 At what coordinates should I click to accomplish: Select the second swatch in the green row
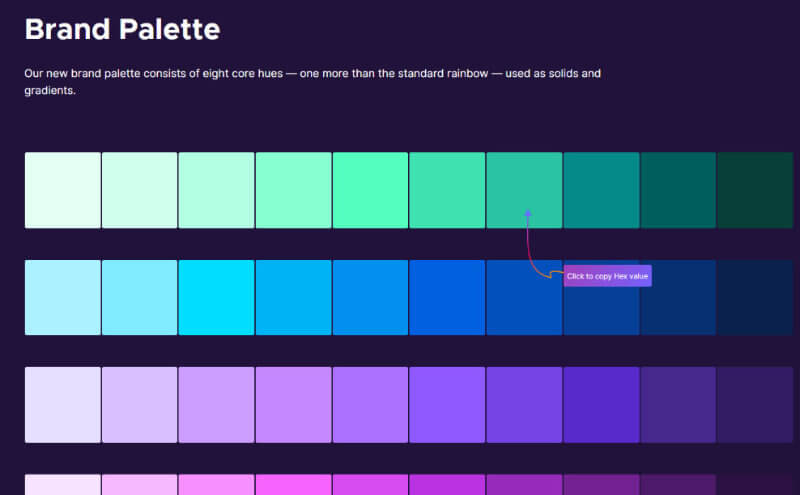(x=139, y=190)
